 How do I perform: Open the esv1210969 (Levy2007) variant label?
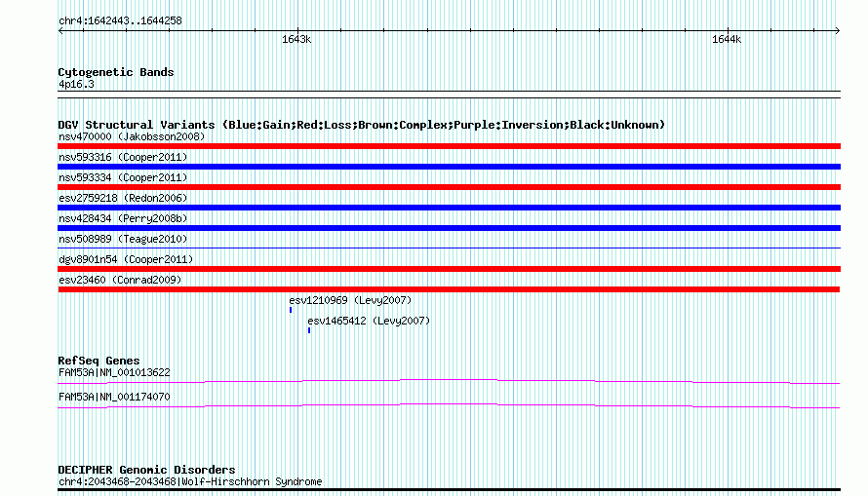tap(350, 300)
